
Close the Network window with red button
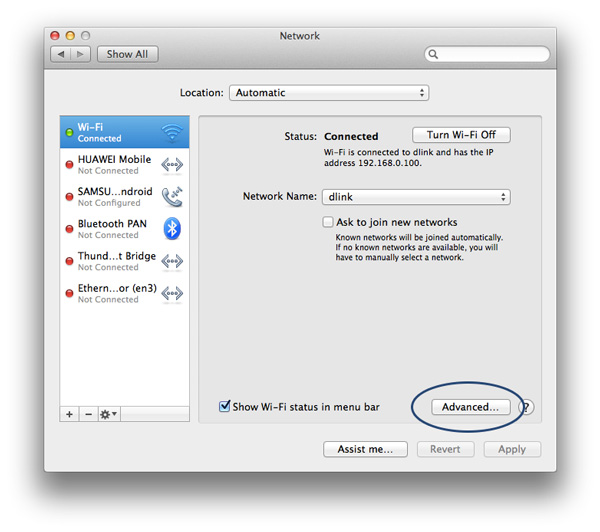point(55,36)
